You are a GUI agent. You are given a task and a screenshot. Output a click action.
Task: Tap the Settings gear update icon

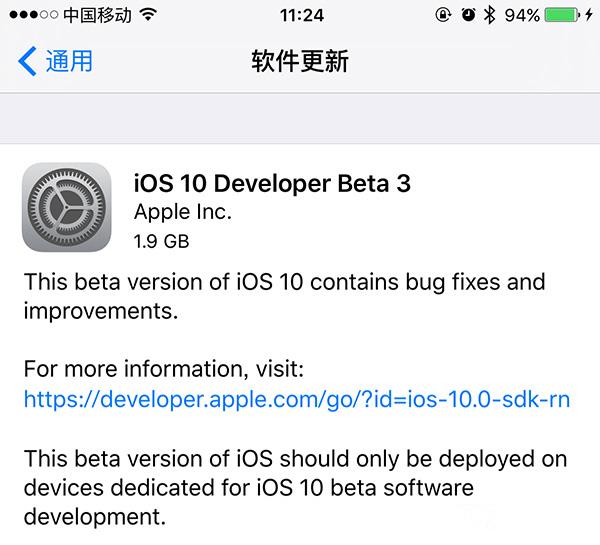[x=67, y=208]
